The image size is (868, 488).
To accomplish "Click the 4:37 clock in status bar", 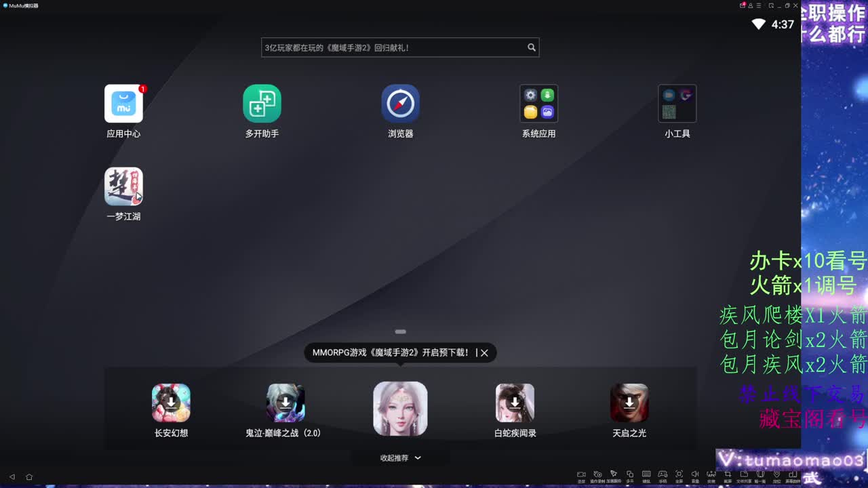I will point(783,24).
